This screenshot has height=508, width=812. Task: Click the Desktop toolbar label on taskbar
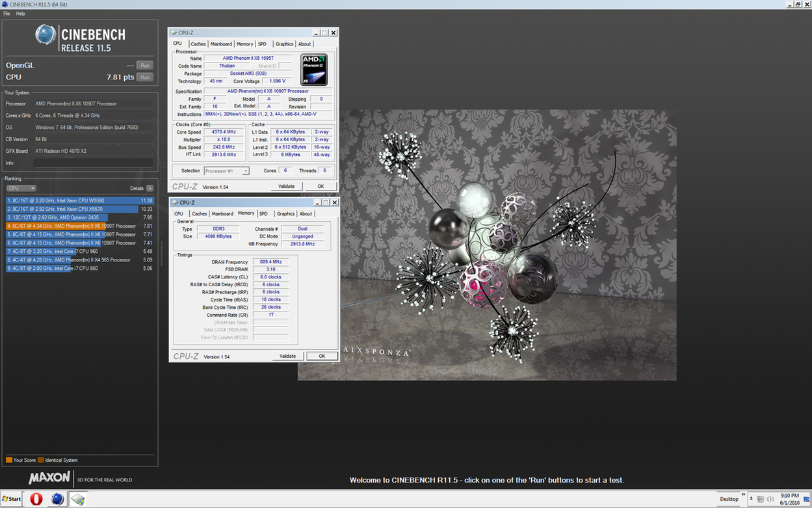pos(729,499)
